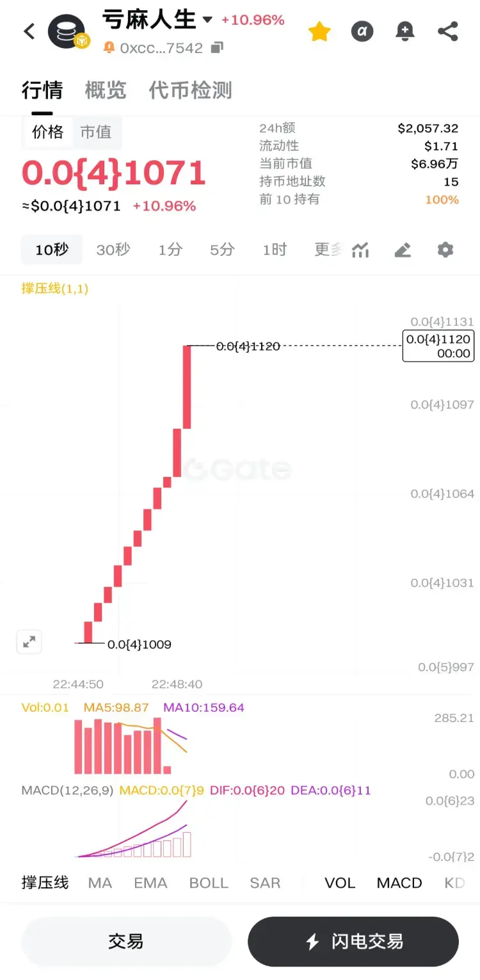The image size is (480, 980).
Task: Select the drawing pencil tool
Action: 403,250
